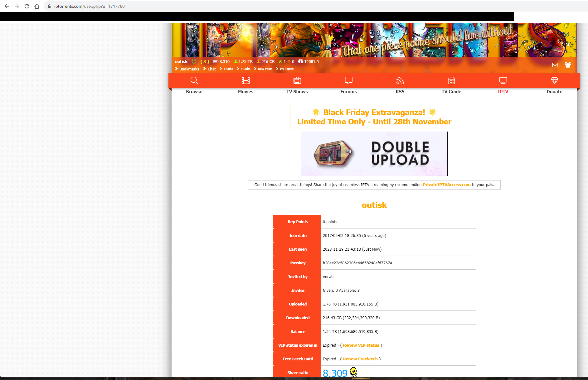Open Bookmarks from the header links
The width and height of the screenshot is (588, 380).
pos(189,69)
